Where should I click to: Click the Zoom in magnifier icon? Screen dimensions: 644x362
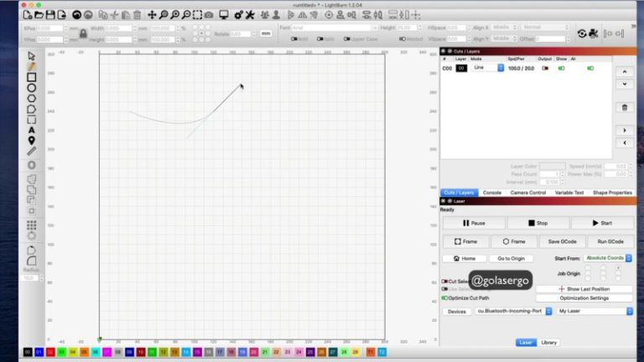pos(175,15)
